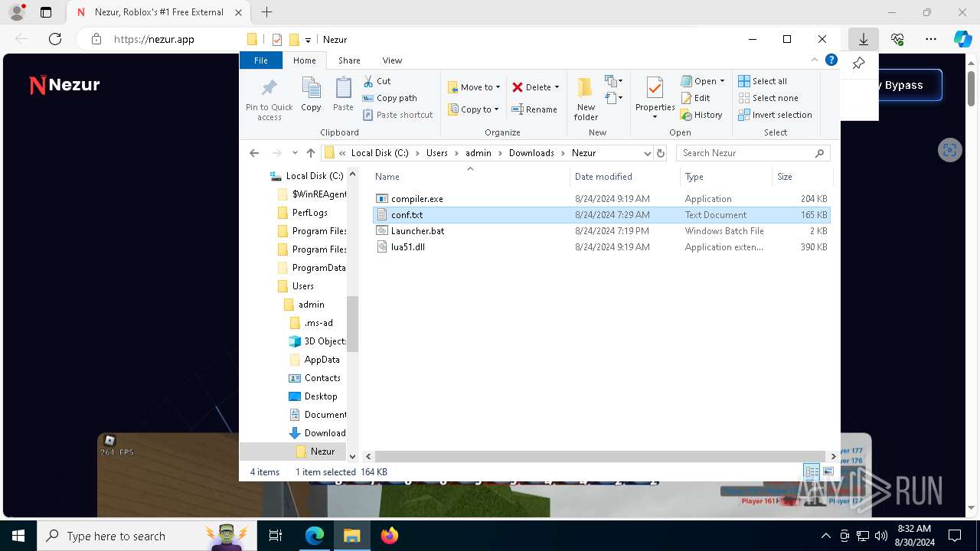Viewport: 980px width, 551px height.
Task: Click the Search Nezur box
Action: pyautogui.click(x=753, y=153)
